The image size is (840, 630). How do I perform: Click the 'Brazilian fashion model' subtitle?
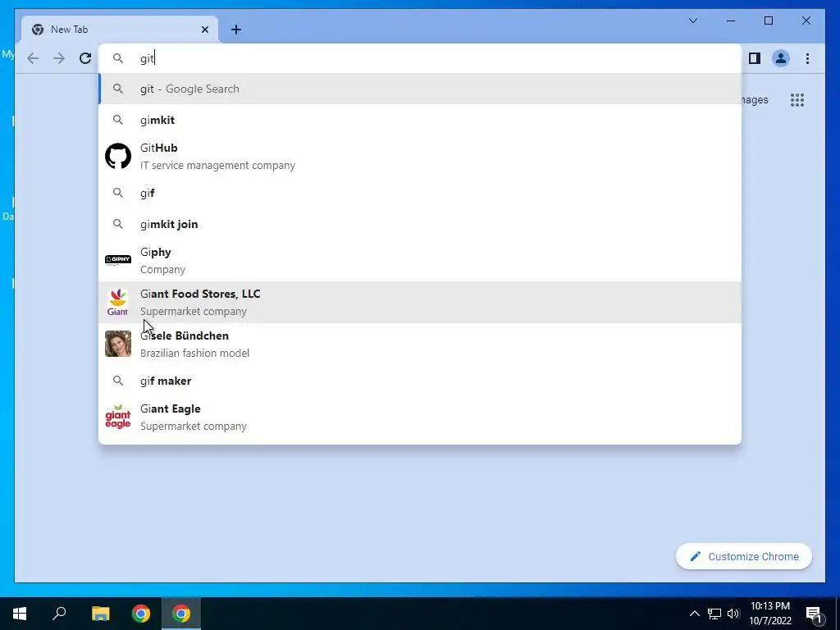[x=194, y=353]
